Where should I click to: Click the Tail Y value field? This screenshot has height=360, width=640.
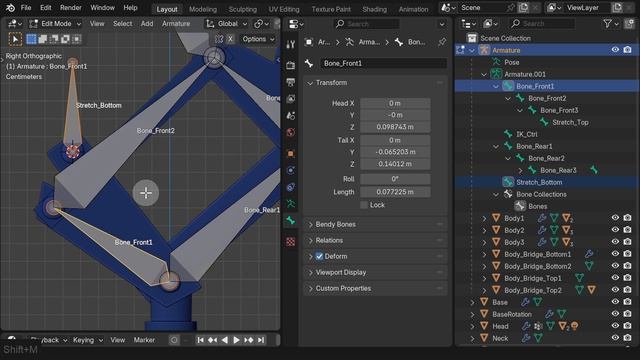395,152
